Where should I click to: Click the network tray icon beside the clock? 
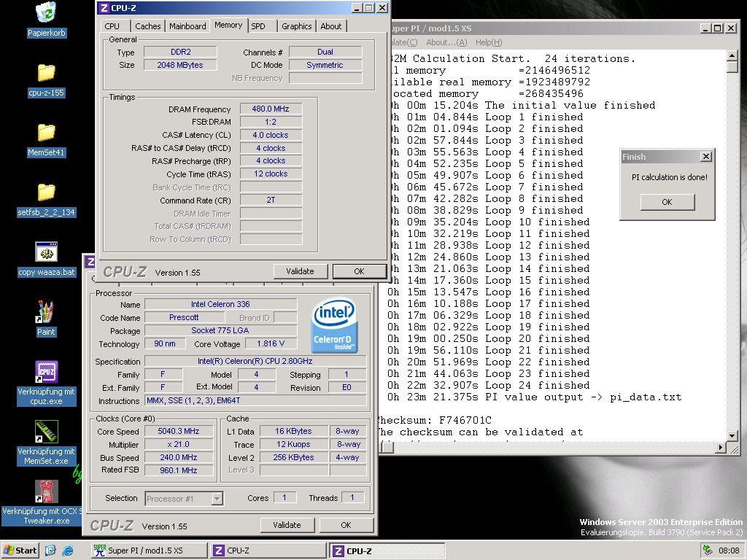(x=706, y=551)
